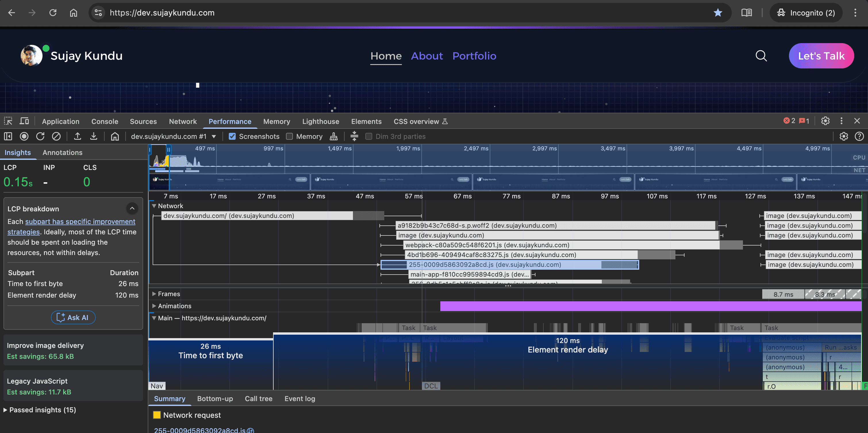The image size is (868, 433).
Task: Clear the recorded performance profile
Action: (56, 136)
